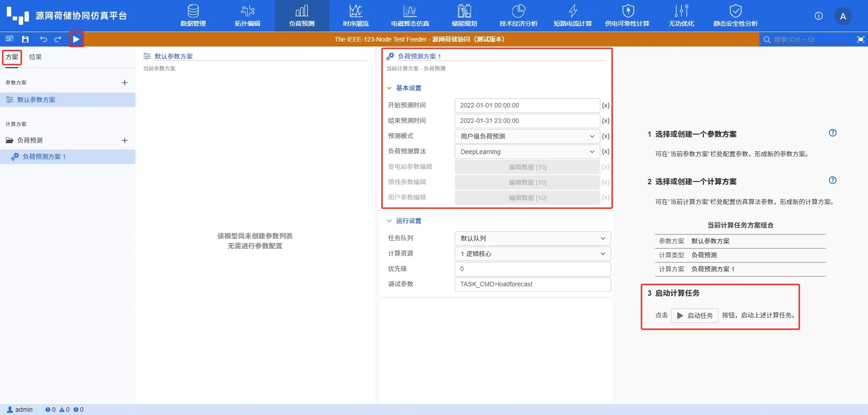Open the 静态安全性分析 module
This screenshot has width=868, height=415.
click(736, 16)
